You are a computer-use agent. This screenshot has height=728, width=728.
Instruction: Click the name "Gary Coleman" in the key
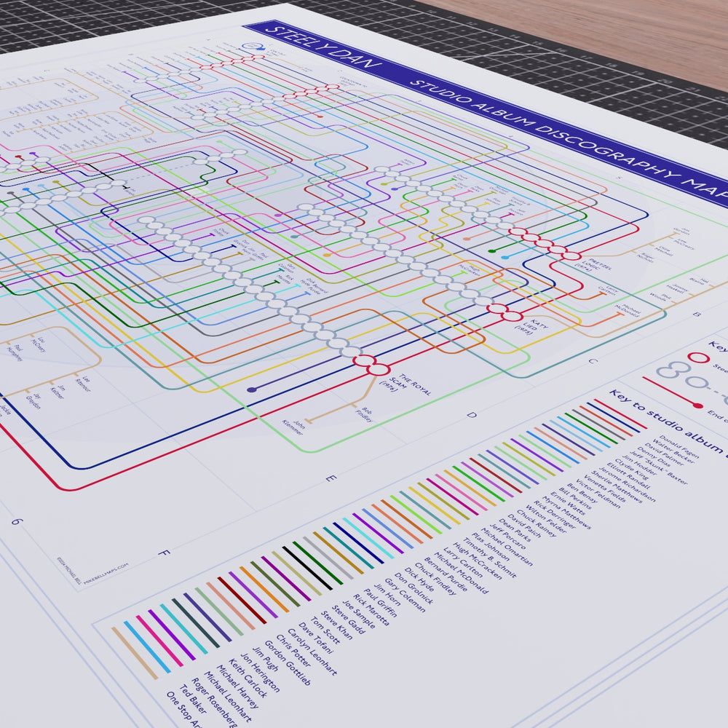pyautogui.click(x=404, y=596)
